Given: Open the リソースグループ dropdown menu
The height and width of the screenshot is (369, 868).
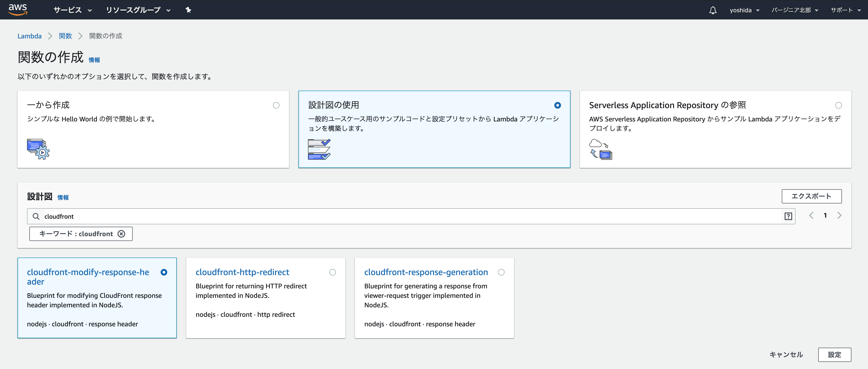Looking at the screenshot, I should tap(138, 10).
